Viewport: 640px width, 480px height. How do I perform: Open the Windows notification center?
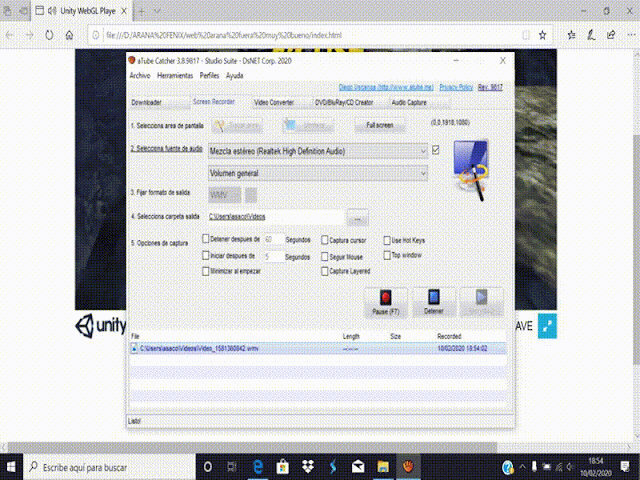point(625,467)
